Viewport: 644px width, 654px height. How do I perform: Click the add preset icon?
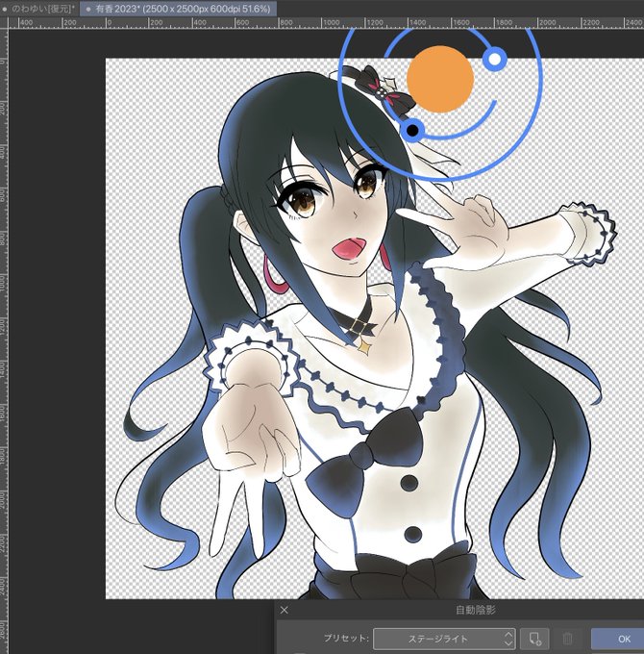[534, 639]
